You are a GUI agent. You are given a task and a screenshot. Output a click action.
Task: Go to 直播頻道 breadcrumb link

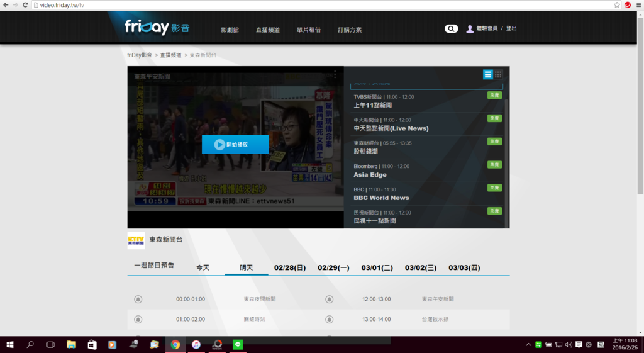171,55
